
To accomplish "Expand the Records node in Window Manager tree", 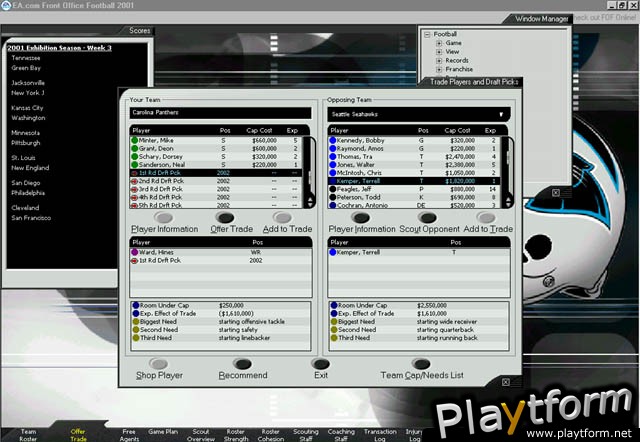I will point(439,60).
